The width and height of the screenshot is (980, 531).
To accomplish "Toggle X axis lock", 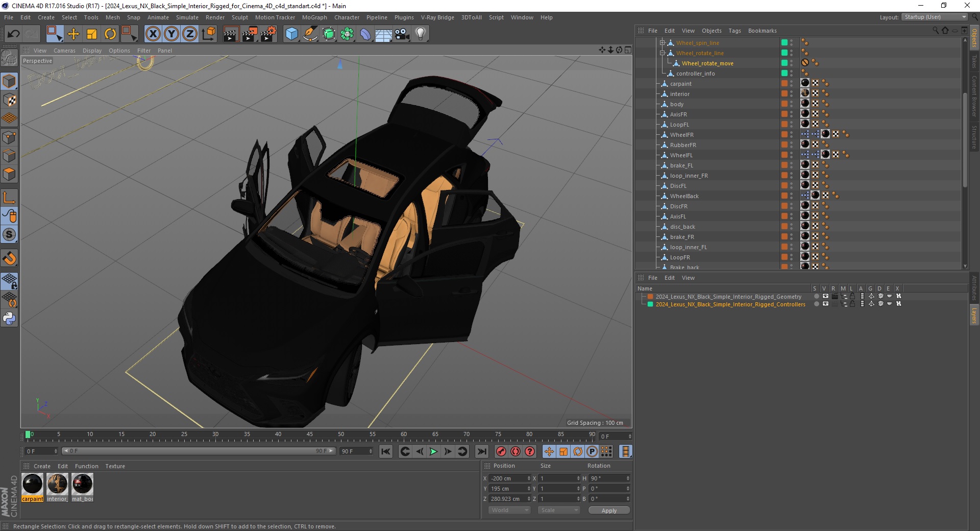I will (x=153, y=34).
